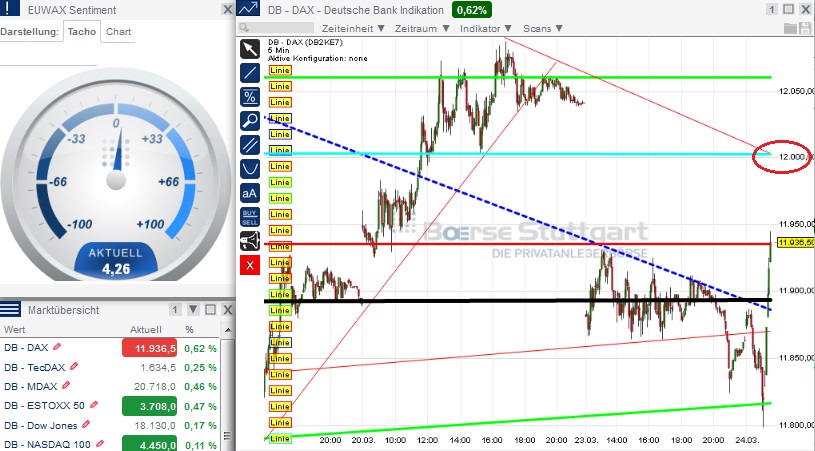Viewport: 815px width, 451px height.
Task: Open the BUY SELL marker tool
Action: click(250, 217)
